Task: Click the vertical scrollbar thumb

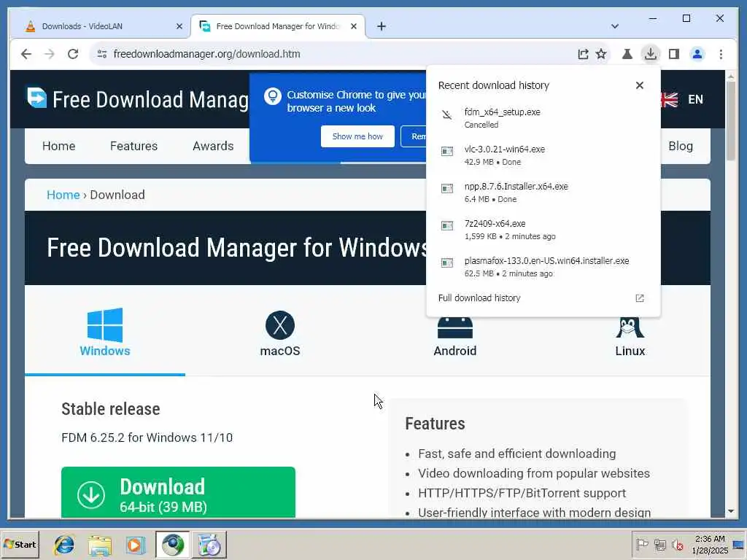Action: pos(731,122)
